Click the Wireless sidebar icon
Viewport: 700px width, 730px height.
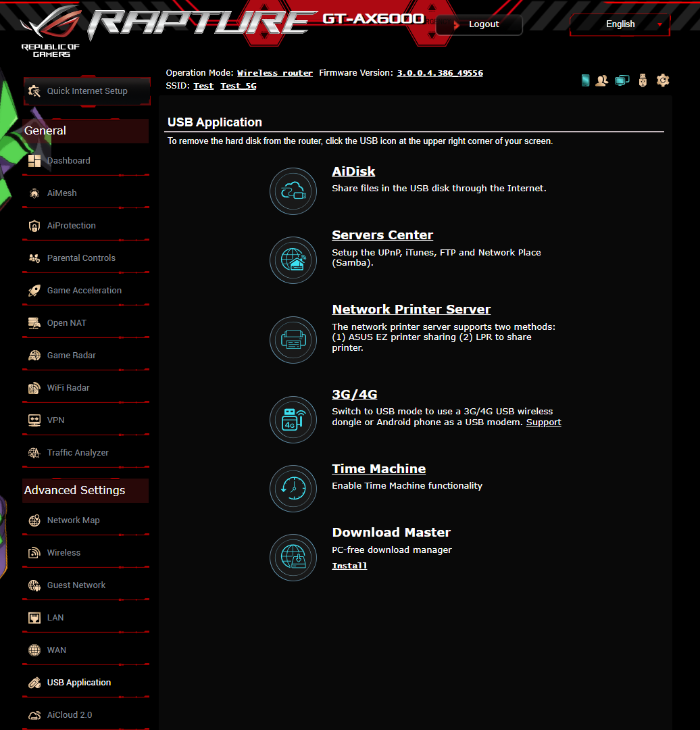34,553
